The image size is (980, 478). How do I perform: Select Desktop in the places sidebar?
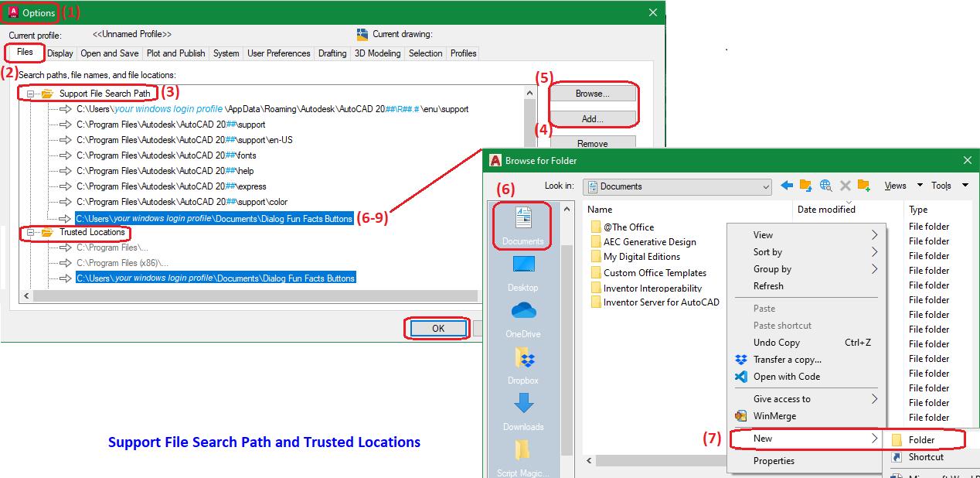point(522,273)
